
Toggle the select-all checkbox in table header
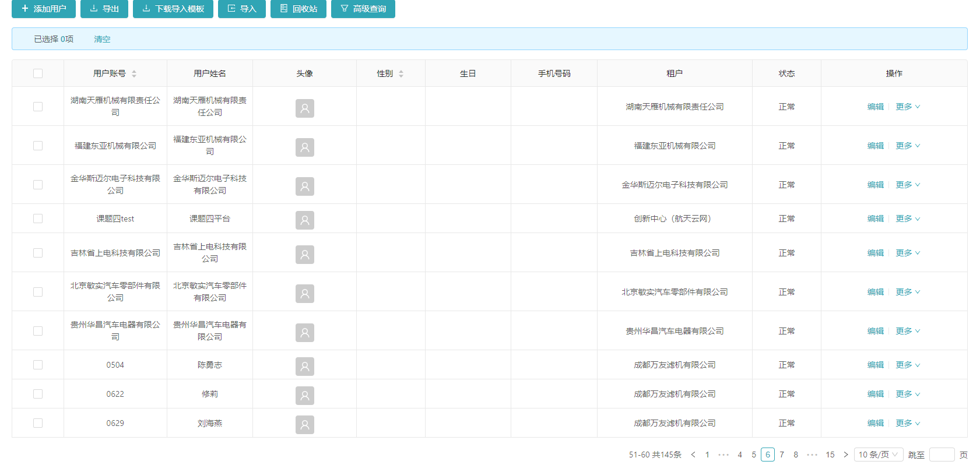coord(38,73)
